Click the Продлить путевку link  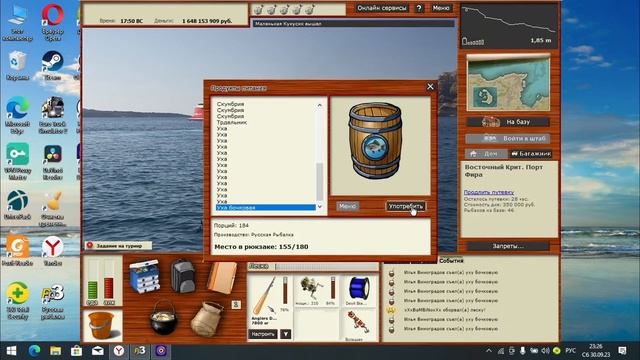click(489, 192)
